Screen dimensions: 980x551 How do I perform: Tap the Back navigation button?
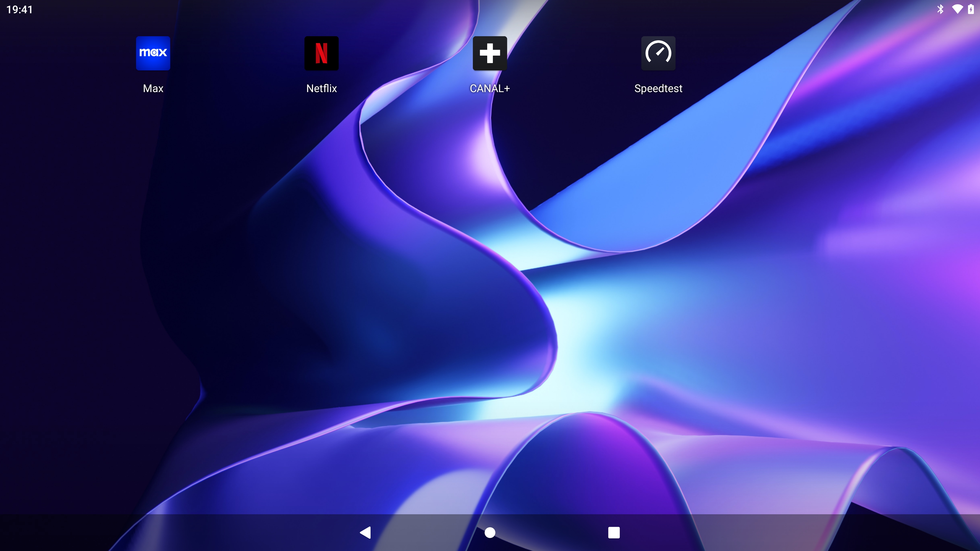point(365,532)
